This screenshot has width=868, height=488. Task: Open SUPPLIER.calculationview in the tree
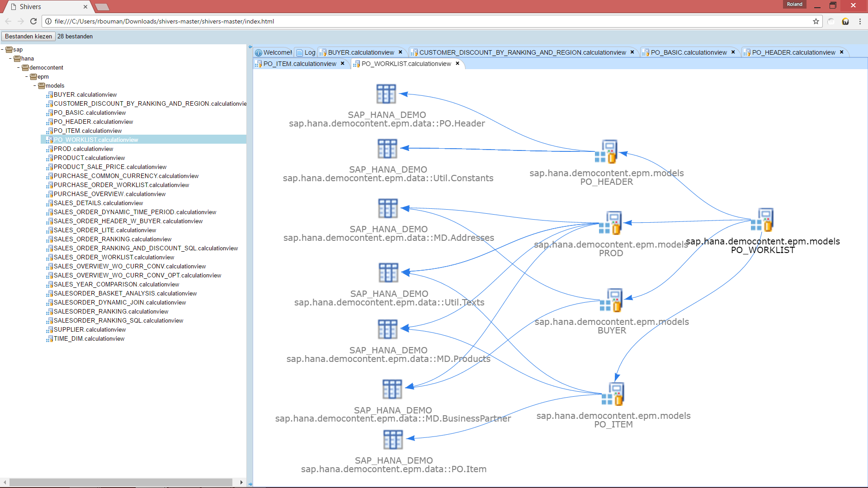click(90, 330)
